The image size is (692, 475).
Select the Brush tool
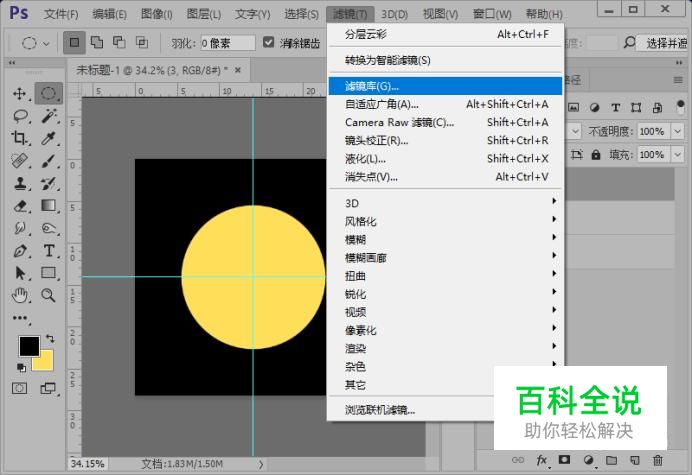tap(49, 161)
